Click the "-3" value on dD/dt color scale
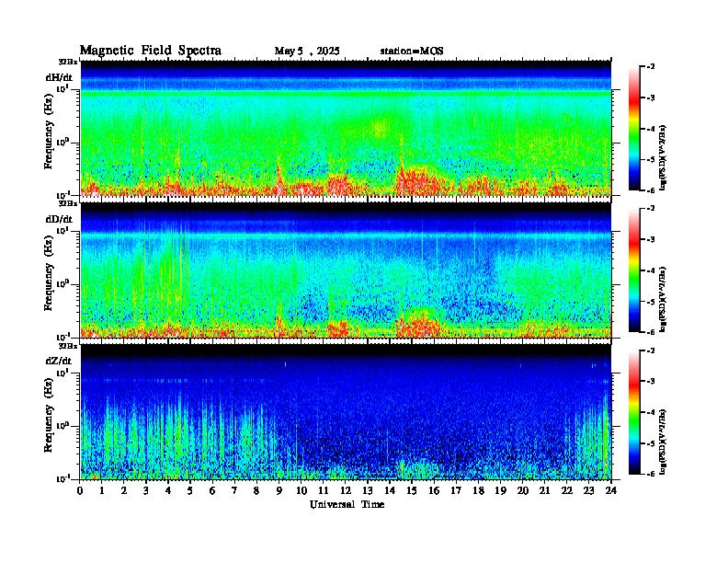Viewport: 728px width, 563px height. point(651,240)
